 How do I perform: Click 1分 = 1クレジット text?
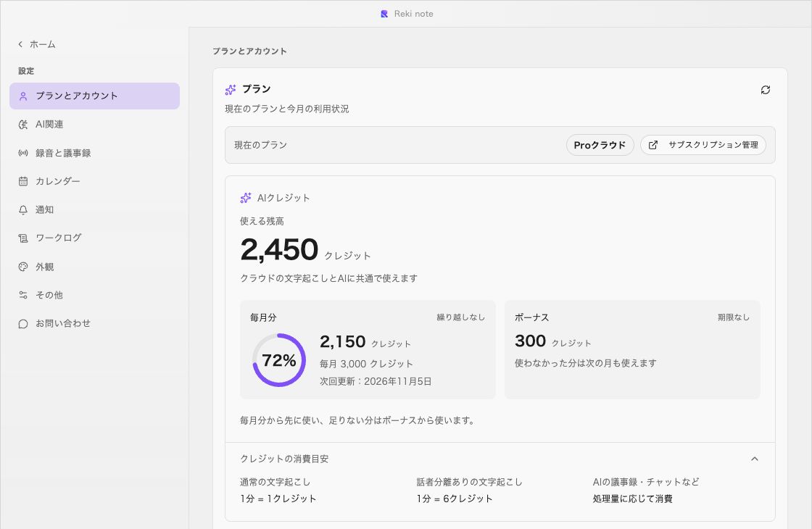(x=278, y=499)
